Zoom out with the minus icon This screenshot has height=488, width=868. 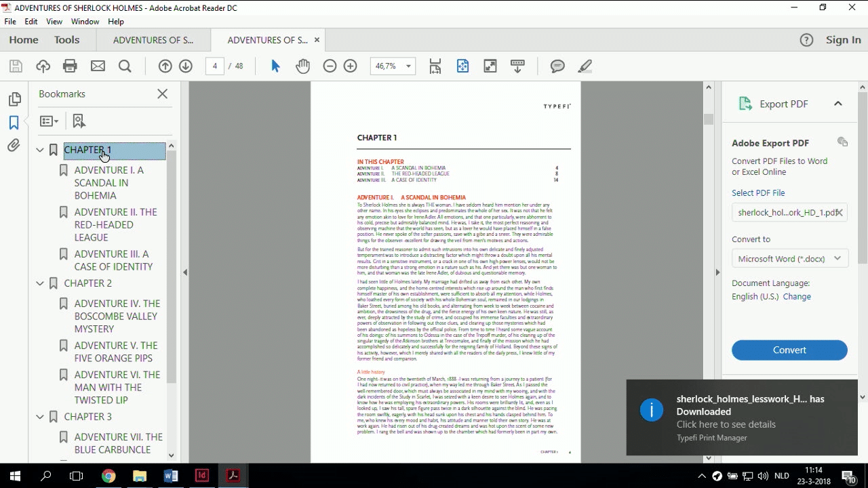tap(330, 66)
